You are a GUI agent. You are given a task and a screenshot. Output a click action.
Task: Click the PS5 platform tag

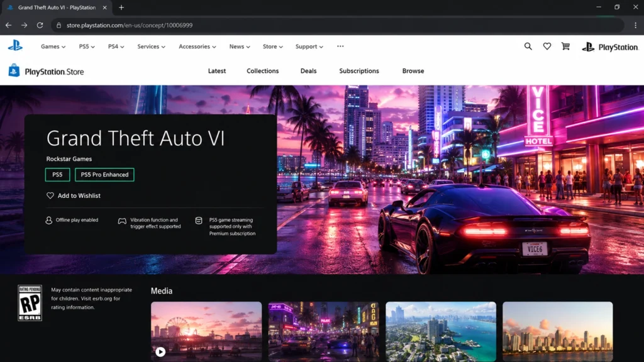(57, 175)
